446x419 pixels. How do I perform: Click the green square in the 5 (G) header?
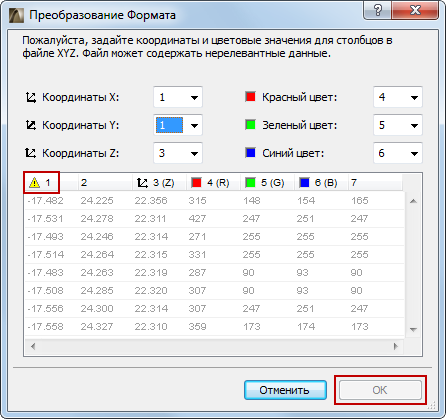coord(250,182)
